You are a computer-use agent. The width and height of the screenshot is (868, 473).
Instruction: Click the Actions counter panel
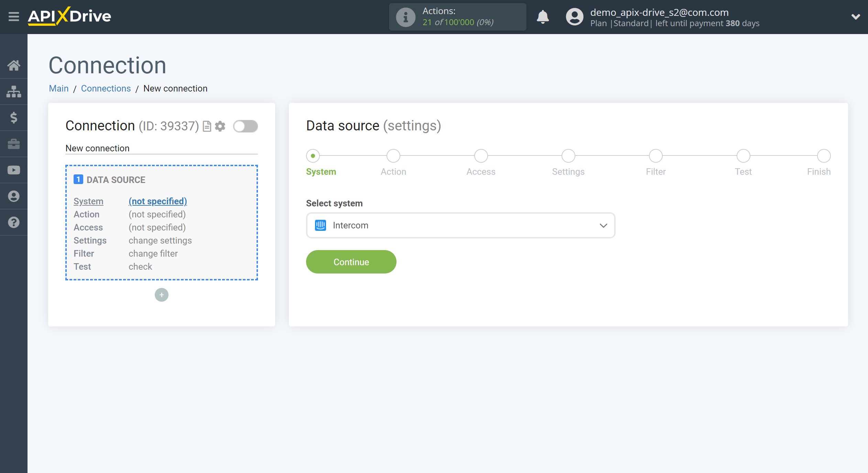point(457,17)
